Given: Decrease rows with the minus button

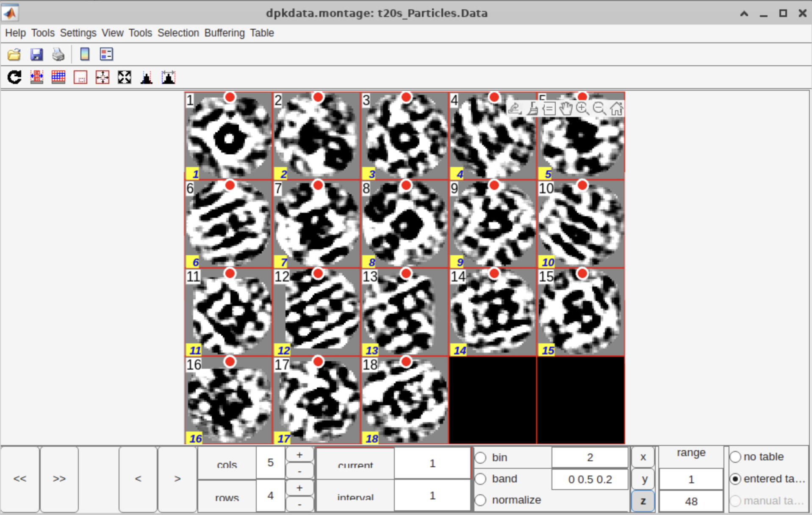Looking at the screenshot, I should coord(299,504).
